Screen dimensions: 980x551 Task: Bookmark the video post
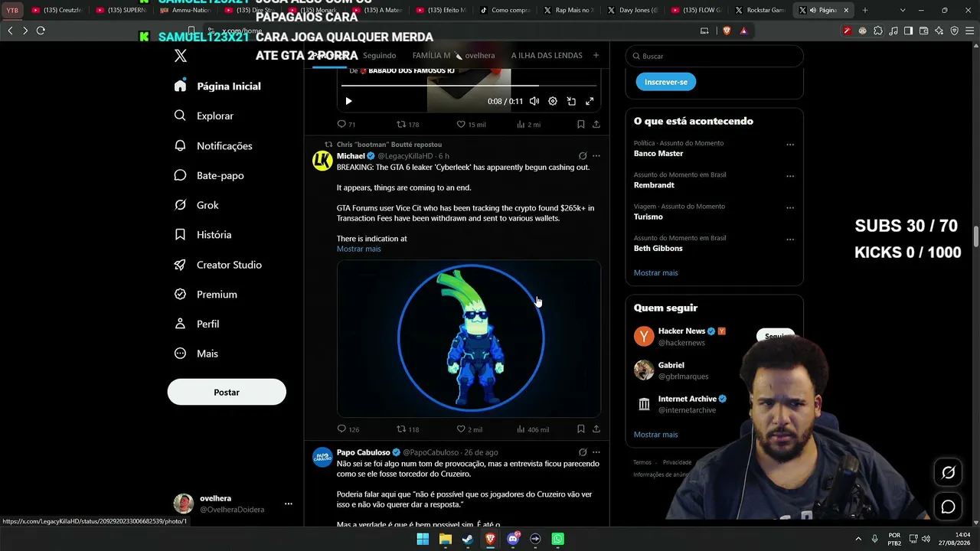[x=581, y=124]
